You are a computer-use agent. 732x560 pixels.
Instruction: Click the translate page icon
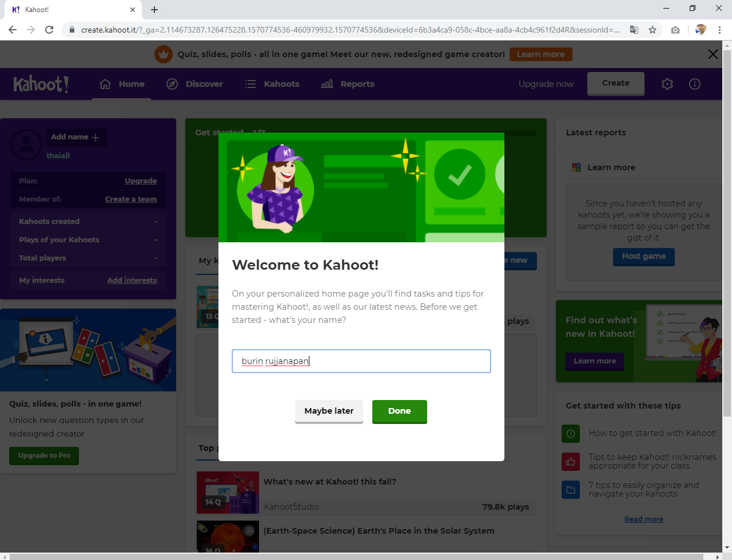pyautogui.click(x=634, y=30)
